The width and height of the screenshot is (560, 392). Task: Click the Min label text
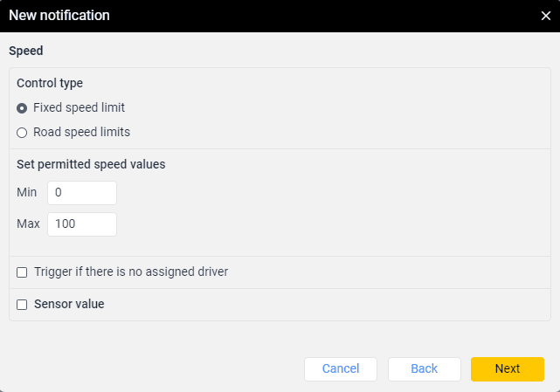[26, 192]
